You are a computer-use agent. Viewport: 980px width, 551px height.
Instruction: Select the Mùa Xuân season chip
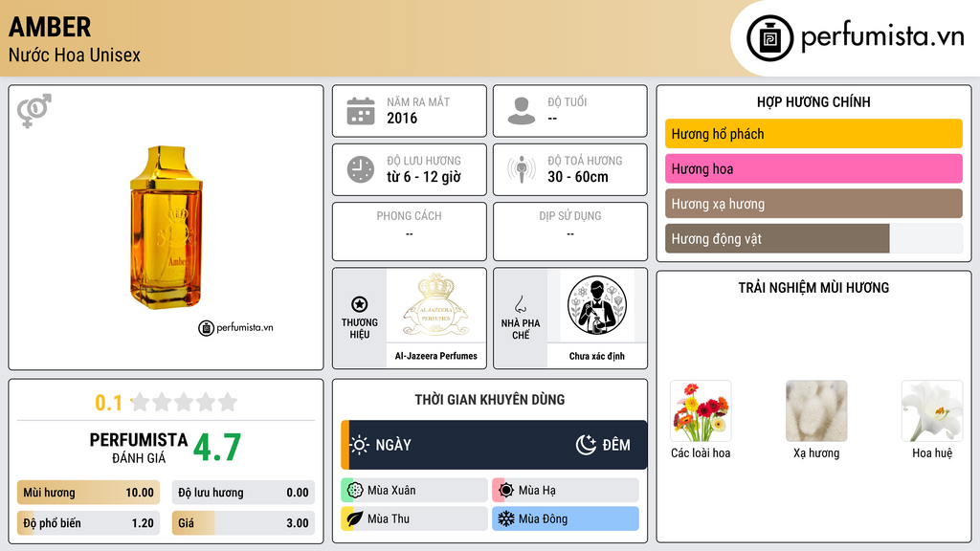[414, 491]
